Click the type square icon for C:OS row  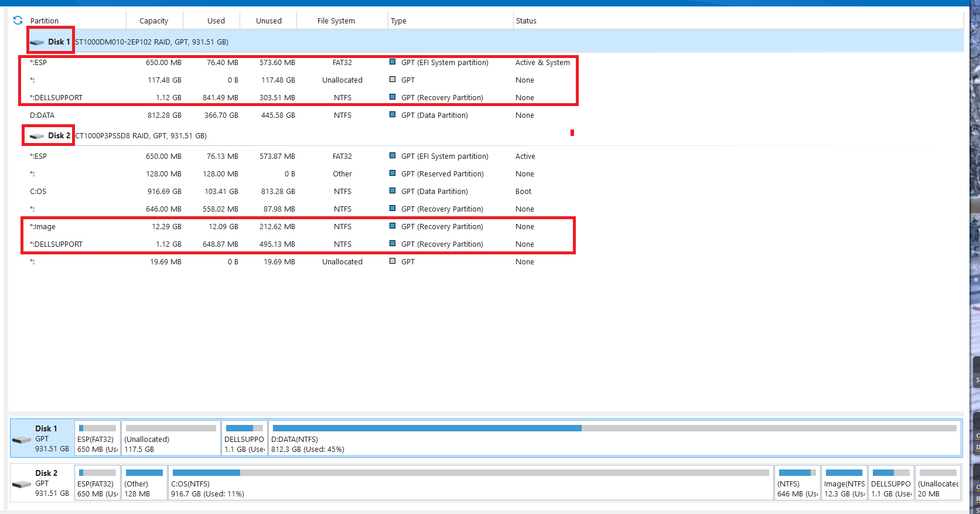(x=392, y=191)
